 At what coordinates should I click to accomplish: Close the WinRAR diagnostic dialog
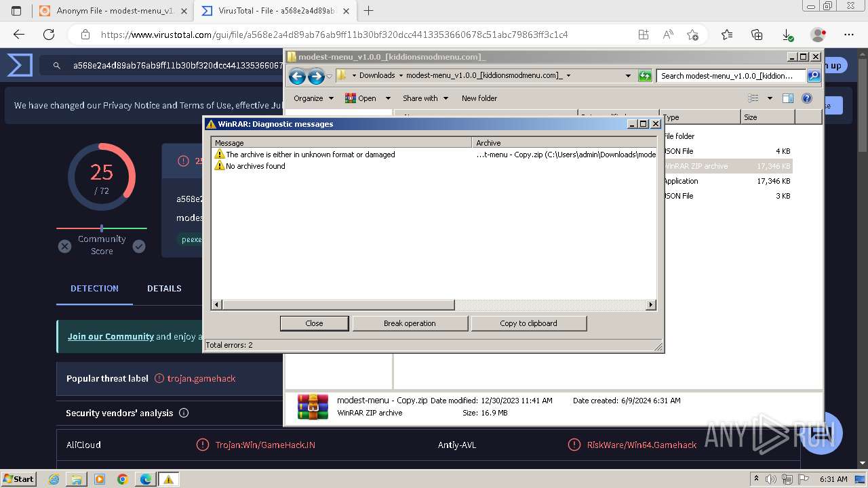tap(315, 323)
